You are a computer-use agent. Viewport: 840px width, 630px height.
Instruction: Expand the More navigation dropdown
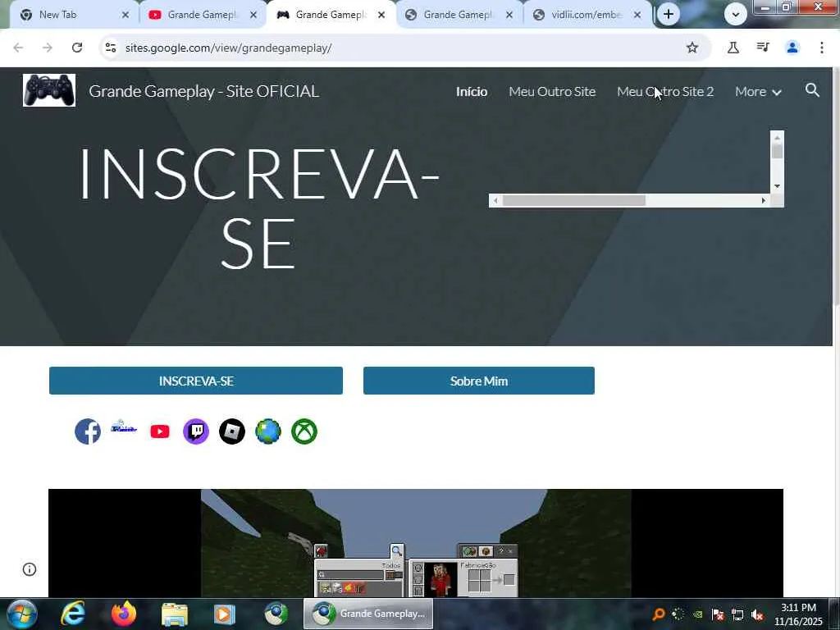tap(758, 92)
